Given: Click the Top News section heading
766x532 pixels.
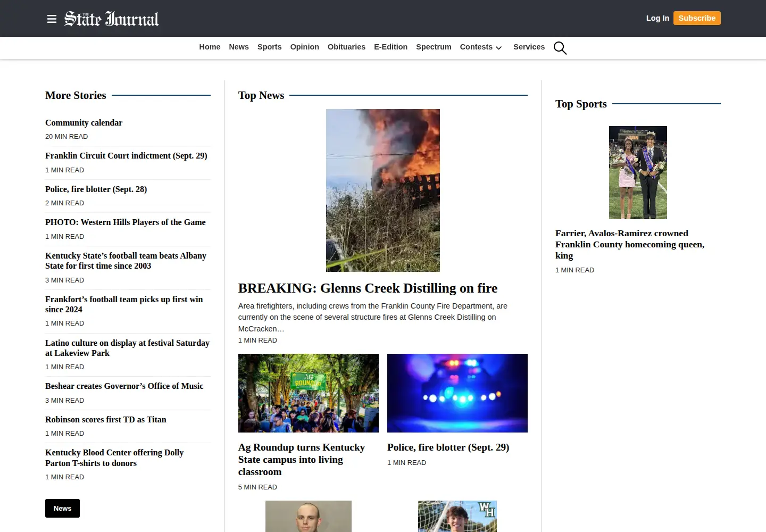Looking at the screenshot, I should [x=261, y=96].
